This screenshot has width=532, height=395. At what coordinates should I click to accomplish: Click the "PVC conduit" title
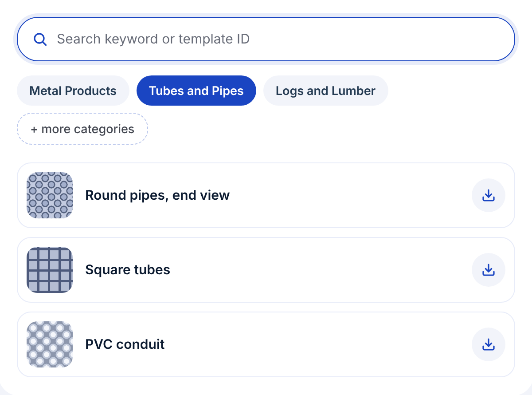coord(125,344)
